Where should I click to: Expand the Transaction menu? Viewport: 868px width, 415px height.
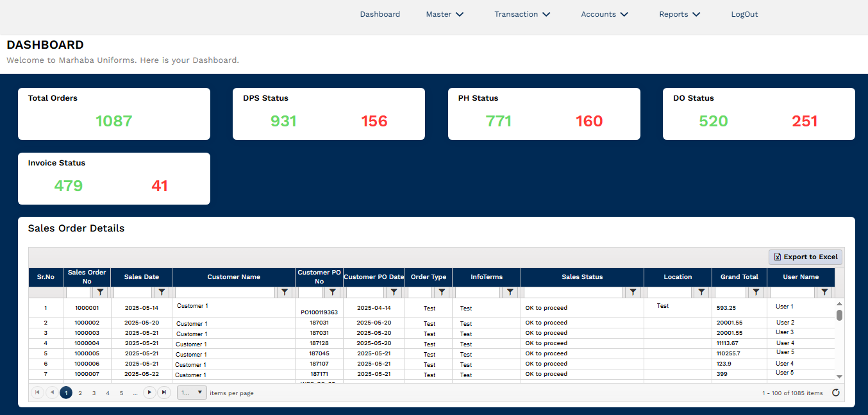click(522, 14)
